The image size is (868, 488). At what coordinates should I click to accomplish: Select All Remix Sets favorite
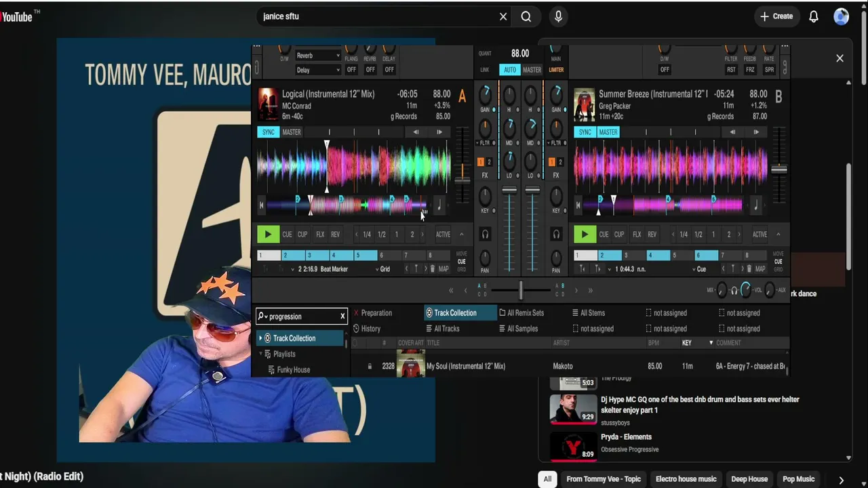(x=521, y=313)
